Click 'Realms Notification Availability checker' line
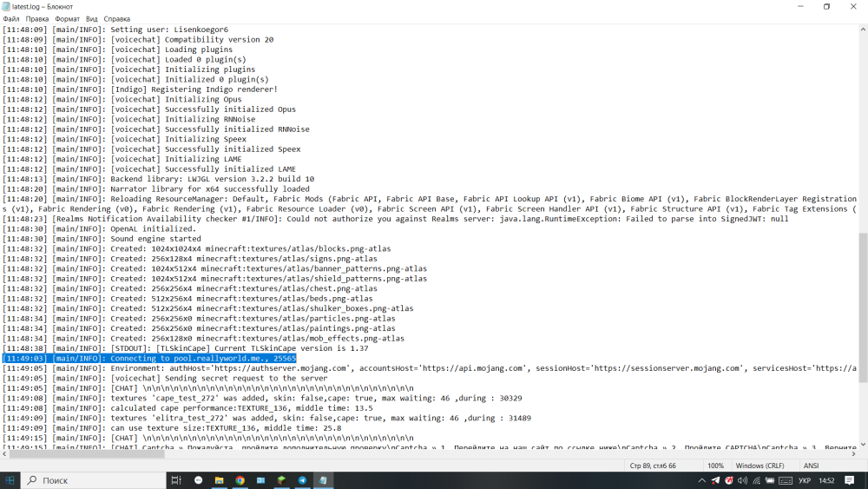The width and height of the screenshot is (868, 489). (395, 219)
